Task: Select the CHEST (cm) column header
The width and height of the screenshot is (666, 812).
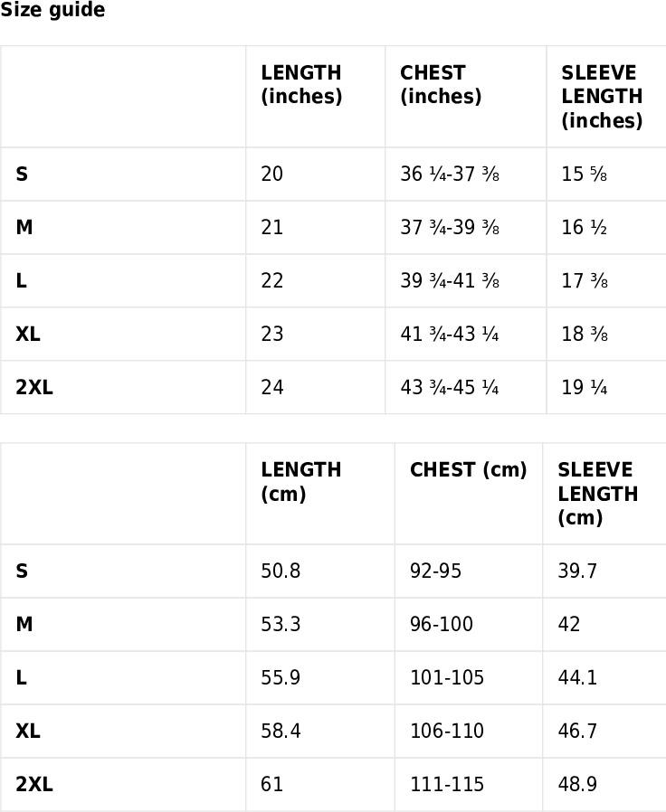Action: point(468,469)
